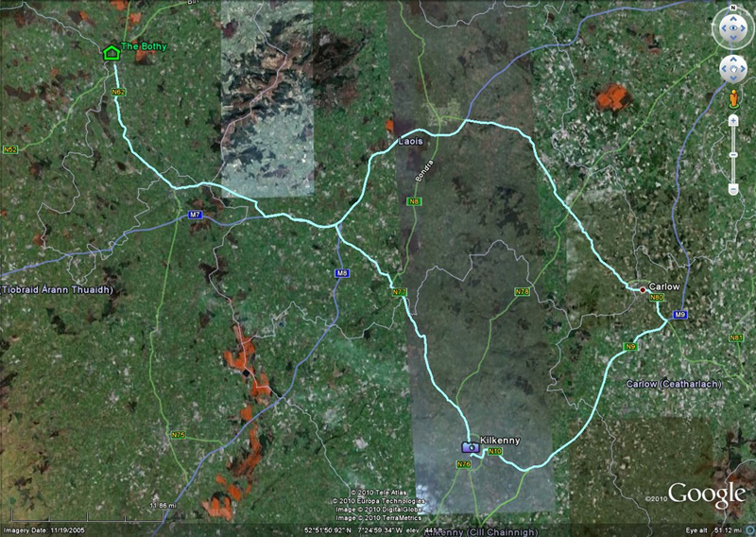Rotate view right with look joystick arrow
This screenshot has height=537, width=756.
tap(743, 28)
